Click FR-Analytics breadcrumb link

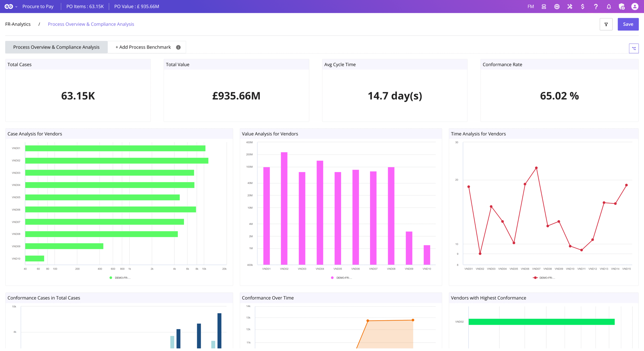coord(18,24)
